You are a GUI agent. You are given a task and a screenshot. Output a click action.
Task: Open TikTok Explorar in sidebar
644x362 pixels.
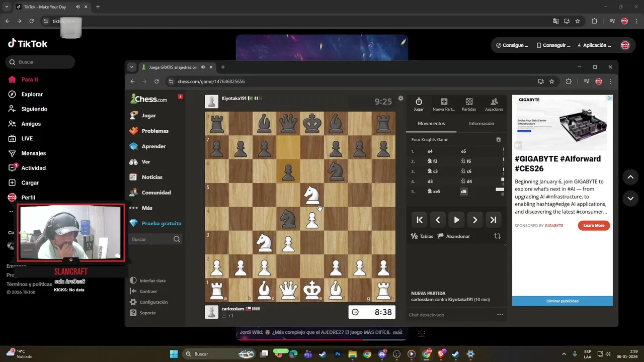[26, 94]
